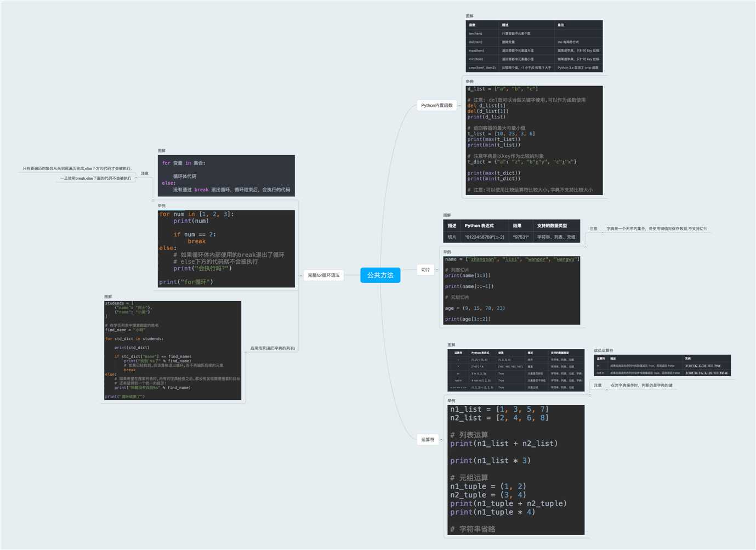Select 图解 label above studends code image
The image size is (756, 550).
108,297
